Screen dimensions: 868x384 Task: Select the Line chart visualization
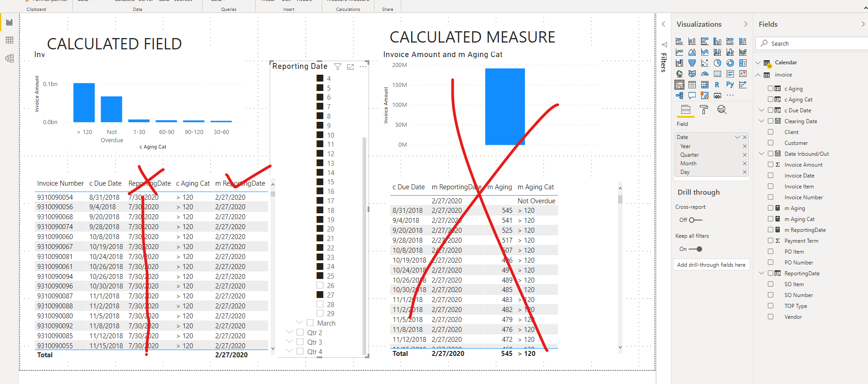(679, 52)
